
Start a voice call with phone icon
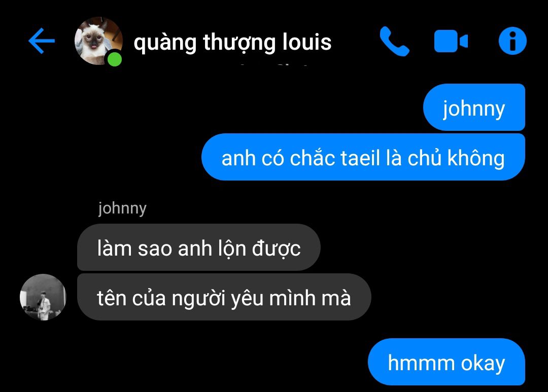coord(394,41)
